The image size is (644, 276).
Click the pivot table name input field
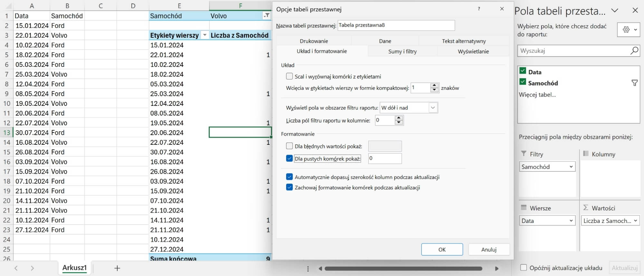tap(396, 25)
